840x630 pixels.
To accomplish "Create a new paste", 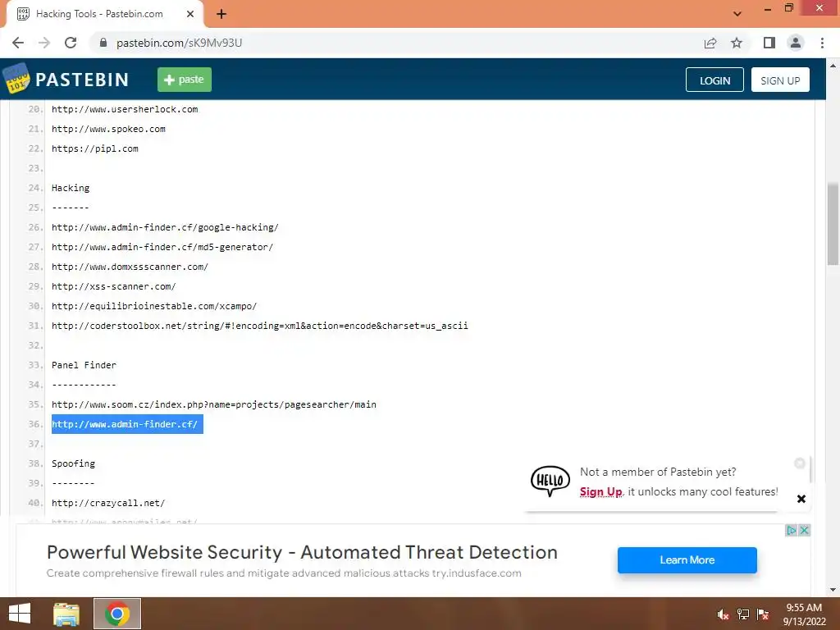I will [185, 80].
